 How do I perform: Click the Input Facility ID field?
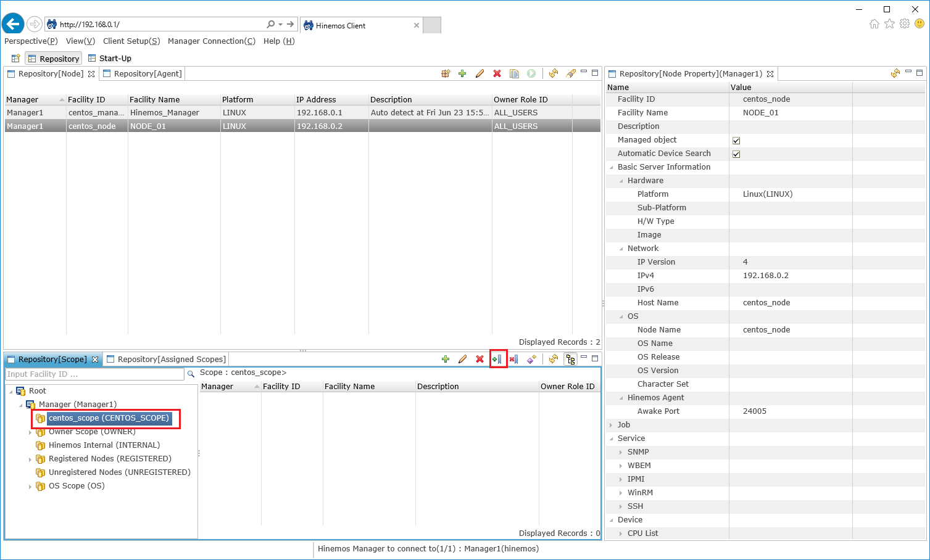point(94,374)
